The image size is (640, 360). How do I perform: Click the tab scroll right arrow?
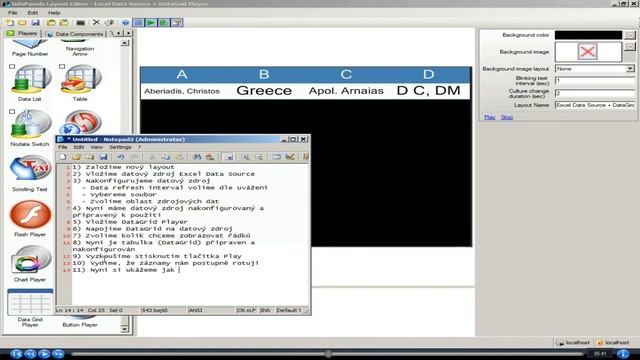pyautogui.click(x=129, y=33)
